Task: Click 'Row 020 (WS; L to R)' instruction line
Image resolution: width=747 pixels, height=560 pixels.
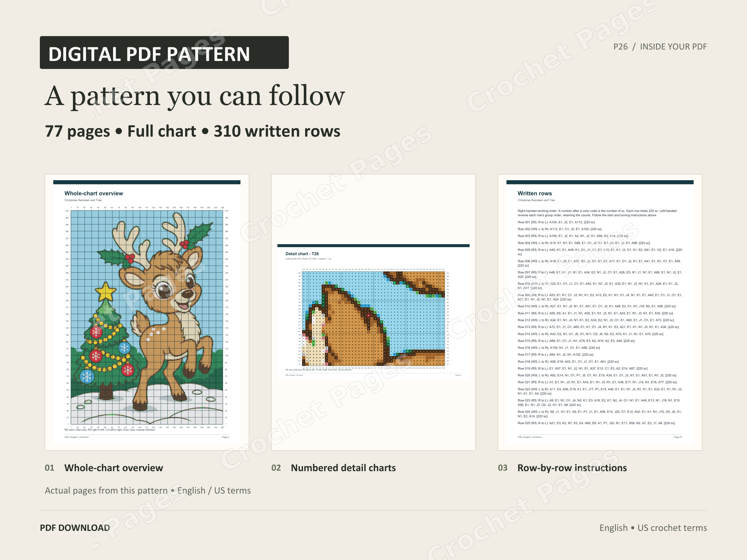Action: (597, 375)
